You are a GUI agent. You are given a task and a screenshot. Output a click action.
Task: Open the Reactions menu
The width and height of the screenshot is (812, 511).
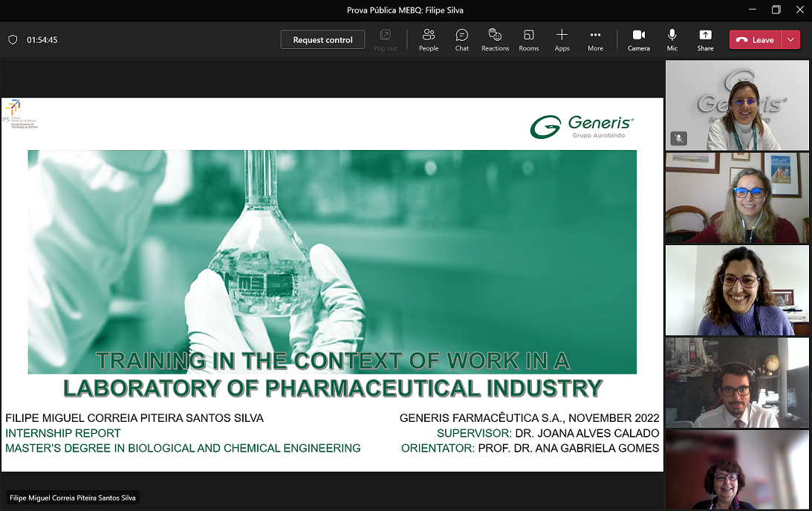(495, 39)
